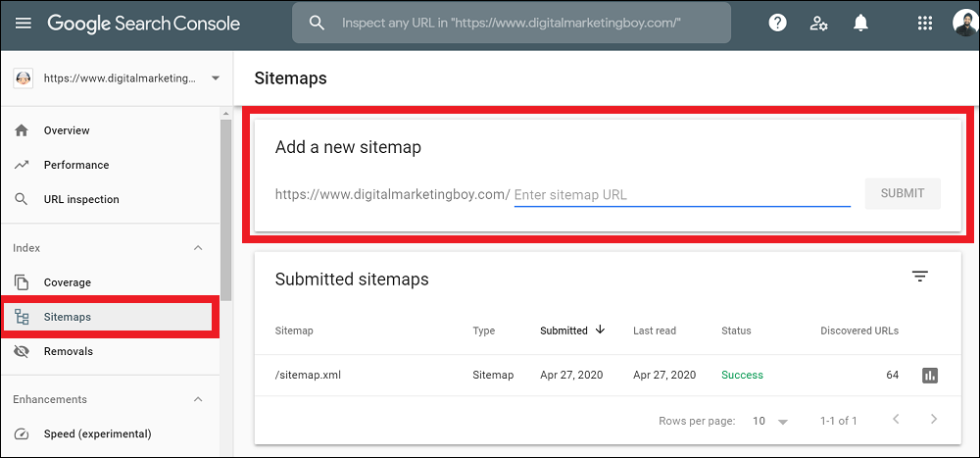Click the Success status text
This screenshot has width=980, height=458.
(743, 376)
